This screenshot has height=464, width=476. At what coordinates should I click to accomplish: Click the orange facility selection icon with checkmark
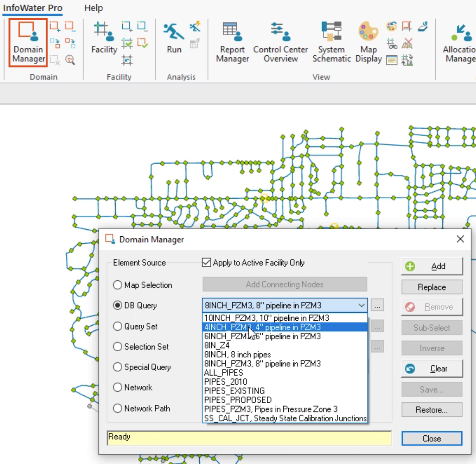[142, 43]
